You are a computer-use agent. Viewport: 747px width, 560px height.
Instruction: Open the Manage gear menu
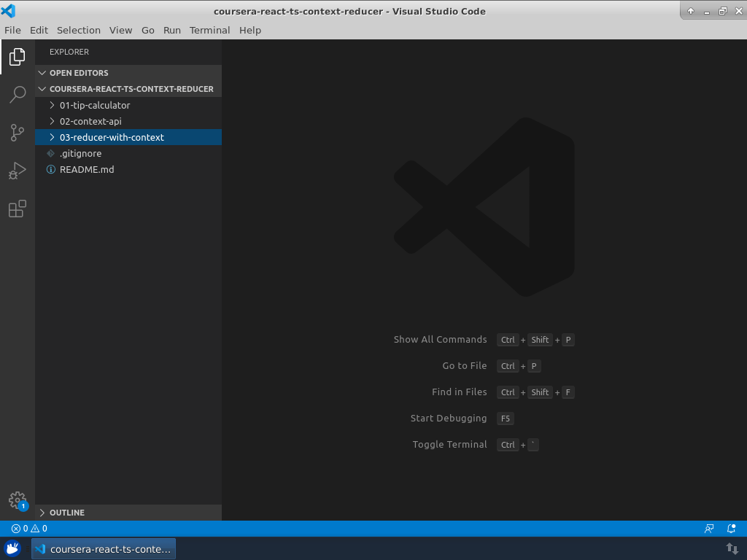click(18, 500)
